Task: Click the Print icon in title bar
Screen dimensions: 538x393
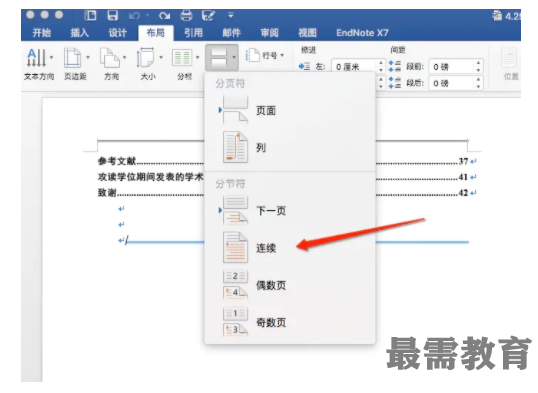Action: [186, 15]
